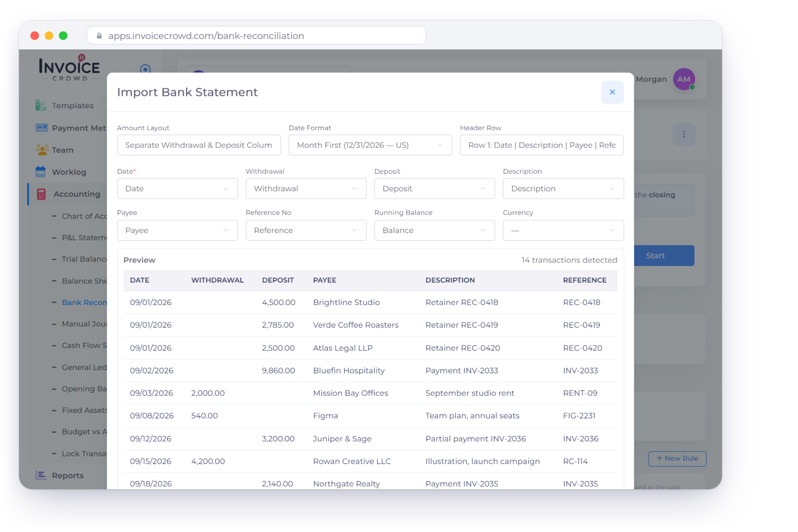Open the AM user avatar

pyautogui.click(x=684, y=79)
